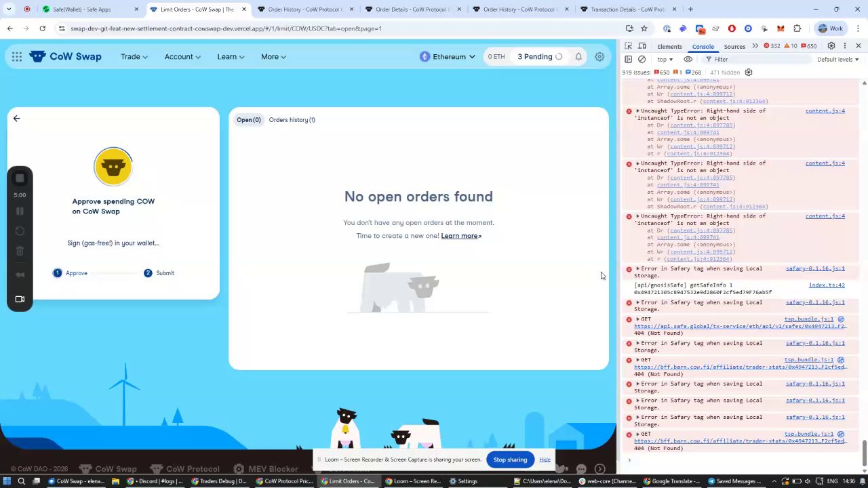The image size is (868, 488).
Task: Click the CoW Swap logo
Action: [x=65, y=57]
